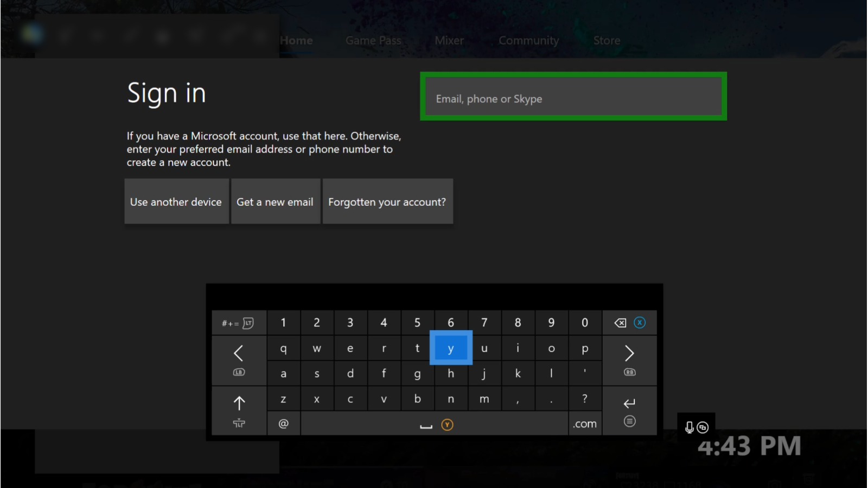Screen dimensions: 868x488
Task: Tap the l key
Action: coord(551,373)
